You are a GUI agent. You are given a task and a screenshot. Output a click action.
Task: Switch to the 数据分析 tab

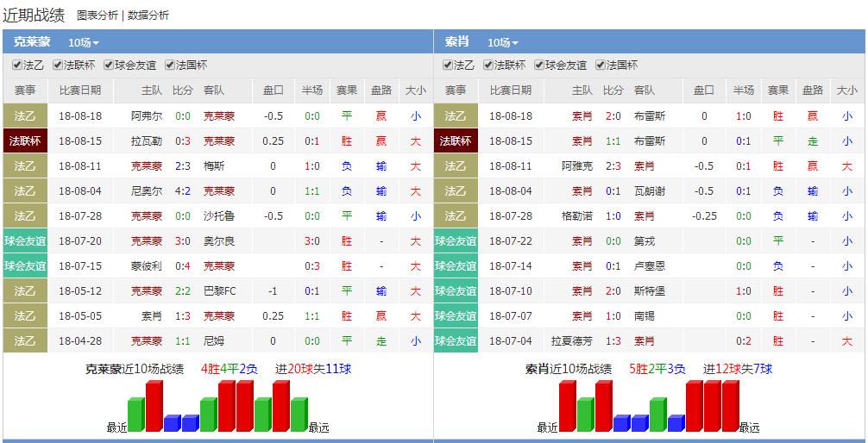(148, 16)
